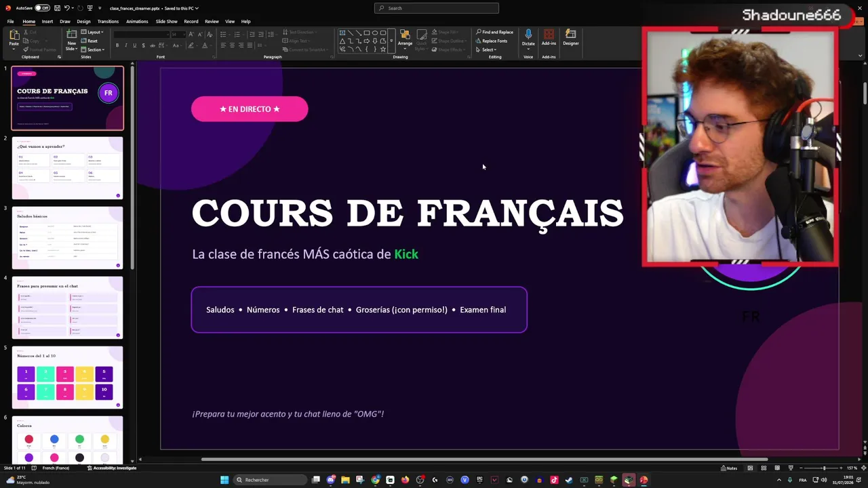Open File Explorer from taskbar
Viewport: 868px width, 488px height.
coord(345,480)
